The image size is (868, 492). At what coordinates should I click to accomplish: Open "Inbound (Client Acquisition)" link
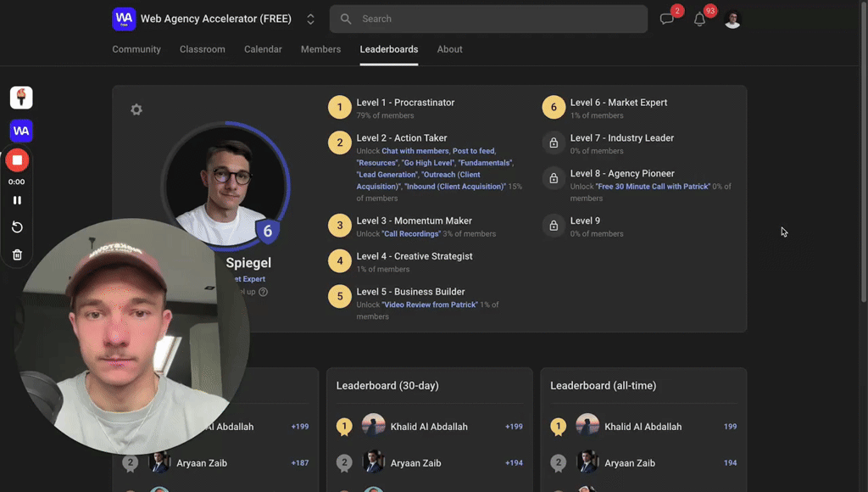click(x=455, y=187)
